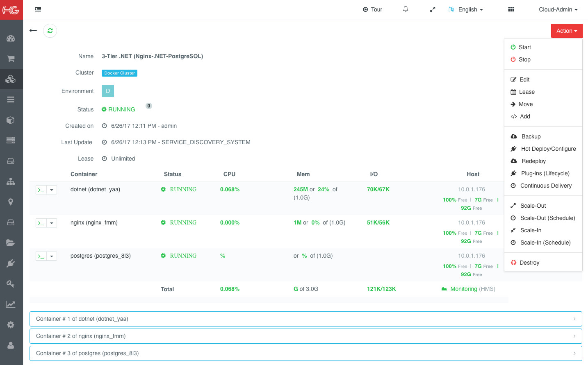Screen dimensions: 588x365
Task: Open the cubes (apps) sidebar icon
Action: pyautogui.click(x=11, y=79)
